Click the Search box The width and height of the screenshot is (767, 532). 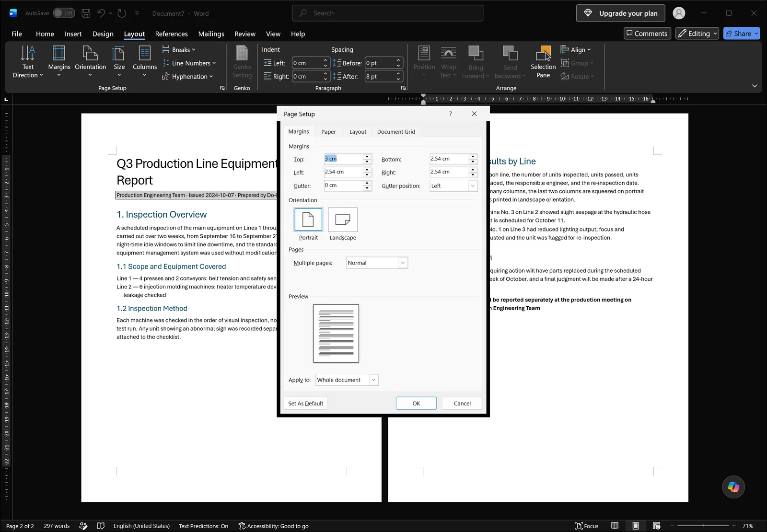(387, 13)
